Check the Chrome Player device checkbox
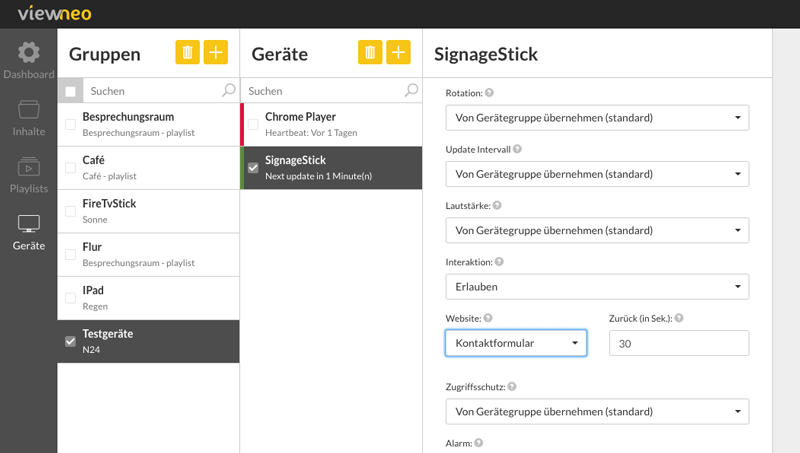This screenshot has height=453, width=800. coord(253,124)
